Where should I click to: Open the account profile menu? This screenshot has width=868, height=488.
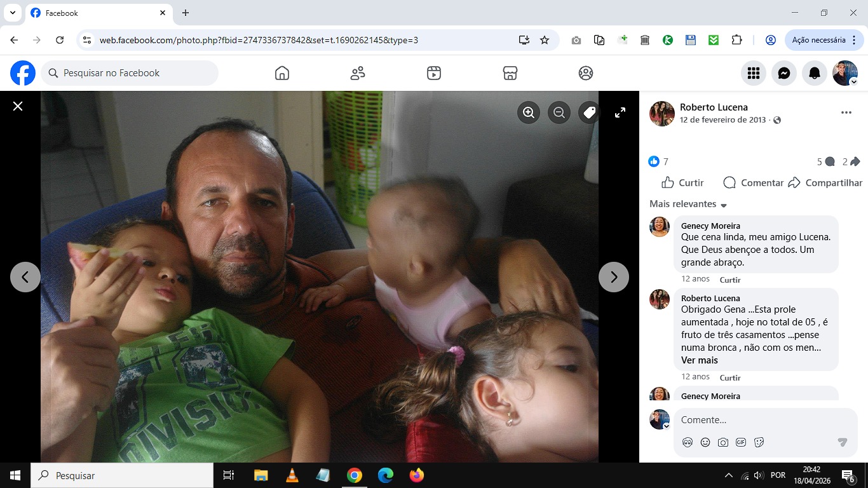(x=845, y=73)
